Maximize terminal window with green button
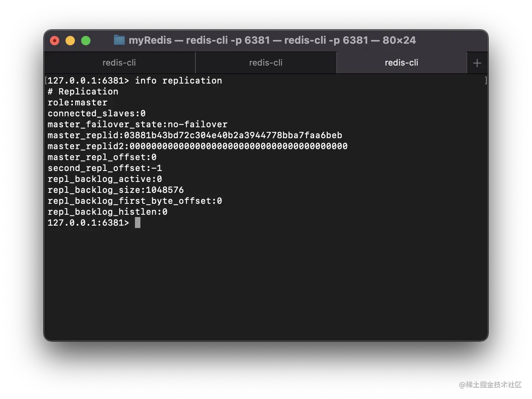The width and height of the screenshot is (532, 399). pyautogui.click(x=86, y=41)
